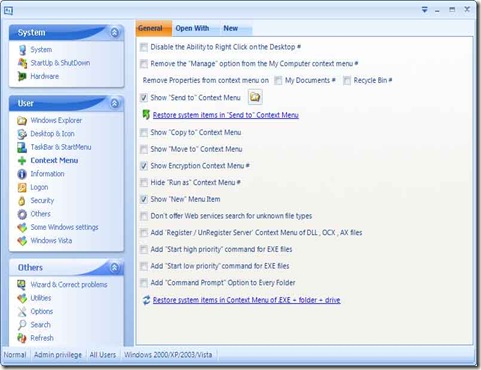The image size is (481, 370).
Task: Click the System monitor icon in sidebar
Action: 22,50
